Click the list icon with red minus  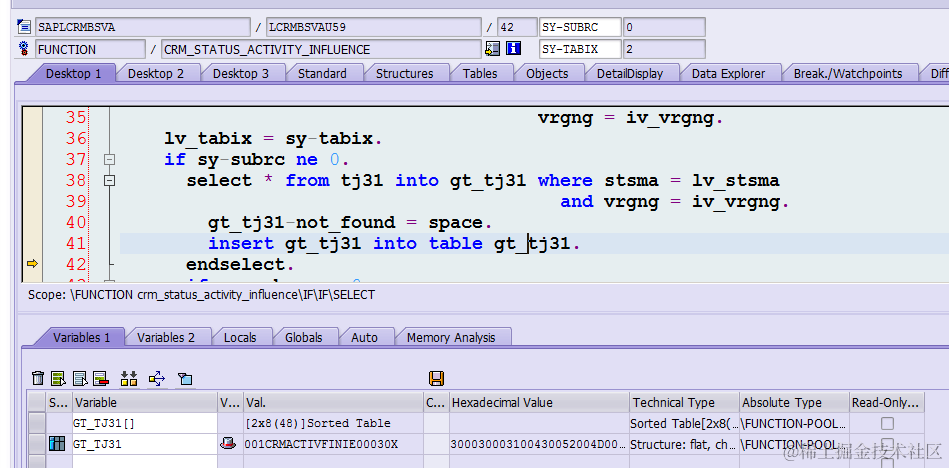[x=100, y=378]
